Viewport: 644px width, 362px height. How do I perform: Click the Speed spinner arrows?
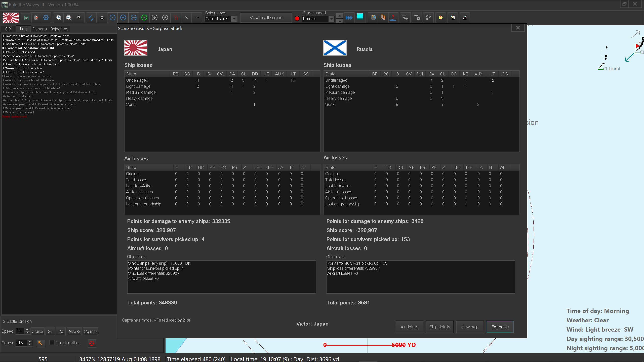pos(27,331)
